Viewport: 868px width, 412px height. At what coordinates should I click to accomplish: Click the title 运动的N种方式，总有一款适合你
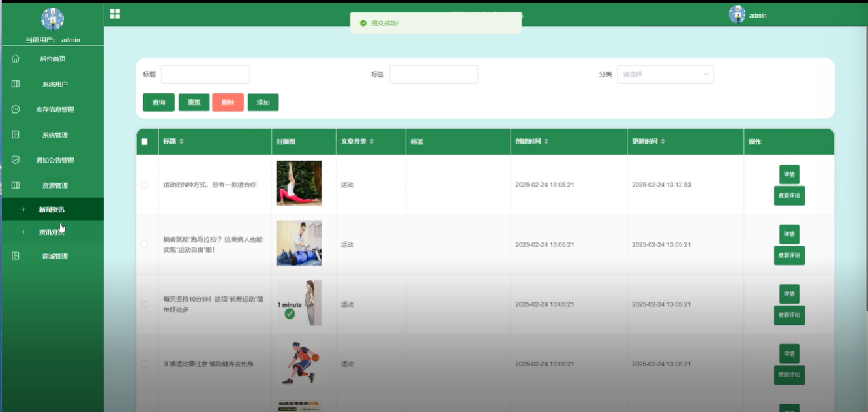tap(210, 185)
